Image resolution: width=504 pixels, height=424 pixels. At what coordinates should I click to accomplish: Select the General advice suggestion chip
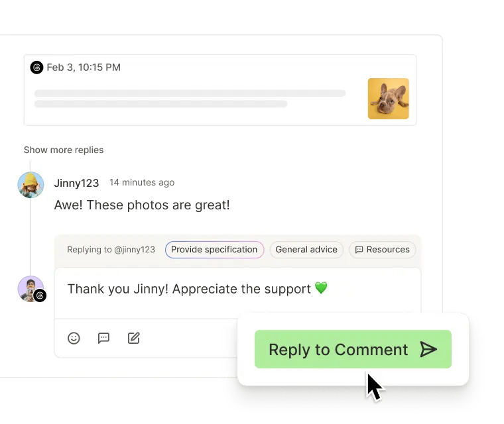tap(306, 250)
